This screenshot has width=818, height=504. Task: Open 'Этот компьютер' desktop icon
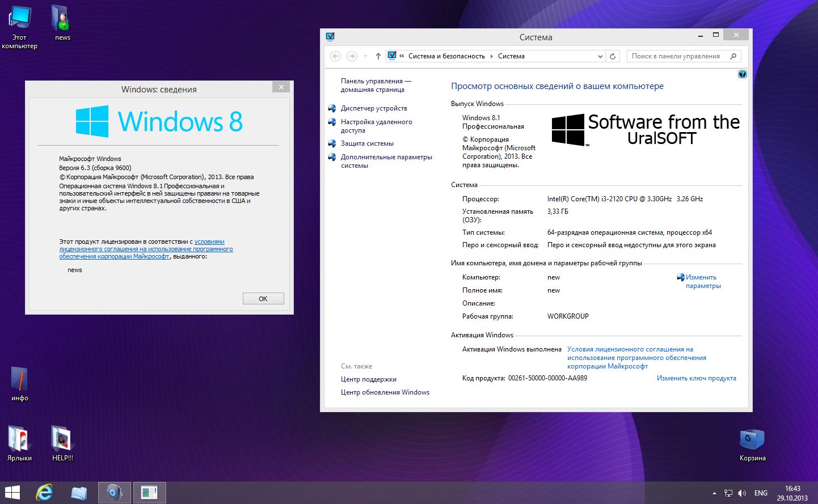coord(20,27)
